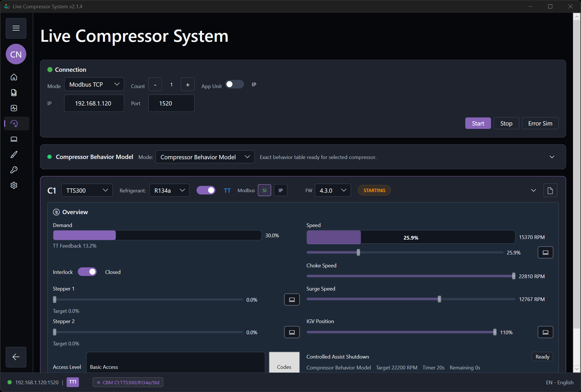This screenshot has width=581, height=392.
Task: Open the R134a refrigerant dropdown
Action: pyautogui.click(x=169, y=190)
